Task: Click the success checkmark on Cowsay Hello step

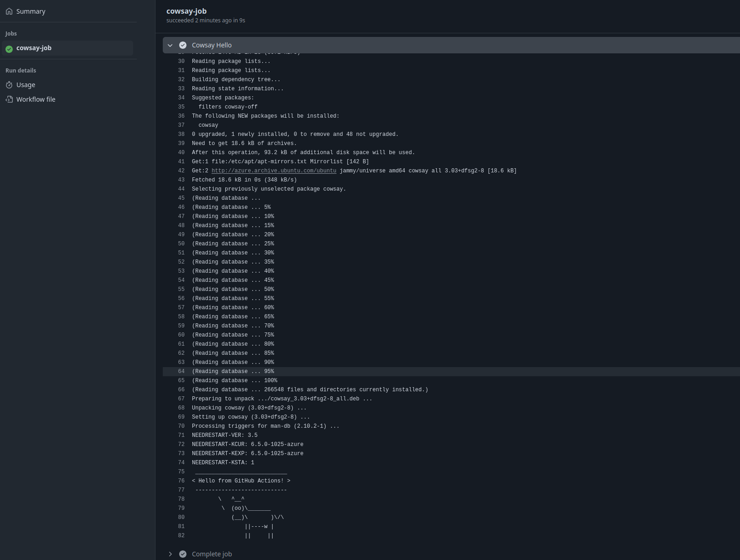Action: 182,45
